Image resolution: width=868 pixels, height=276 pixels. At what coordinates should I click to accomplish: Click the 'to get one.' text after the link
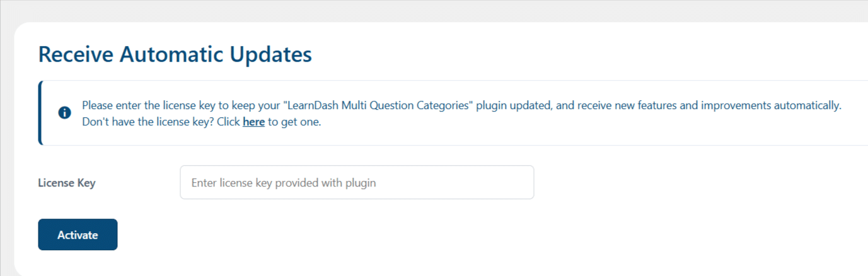click(294, 122)
